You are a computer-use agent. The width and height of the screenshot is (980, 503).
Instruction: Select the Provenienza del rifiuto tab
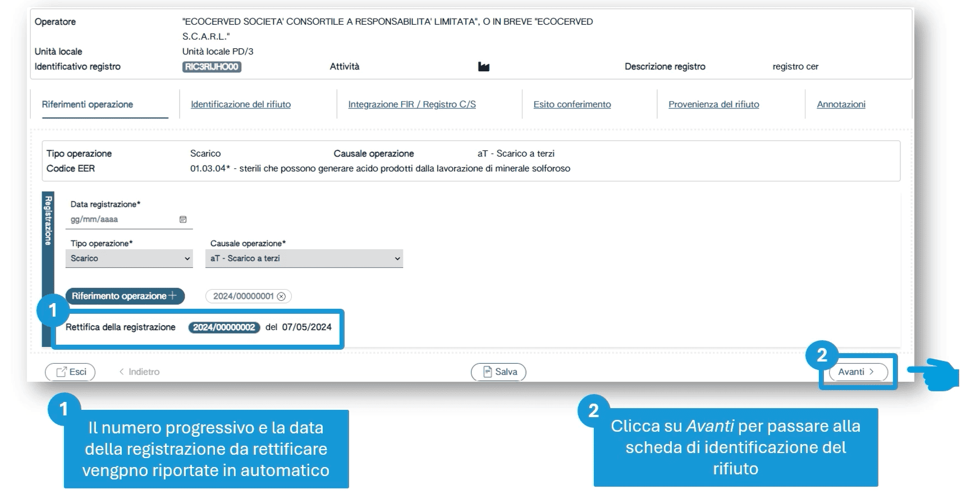click(713, 104)
